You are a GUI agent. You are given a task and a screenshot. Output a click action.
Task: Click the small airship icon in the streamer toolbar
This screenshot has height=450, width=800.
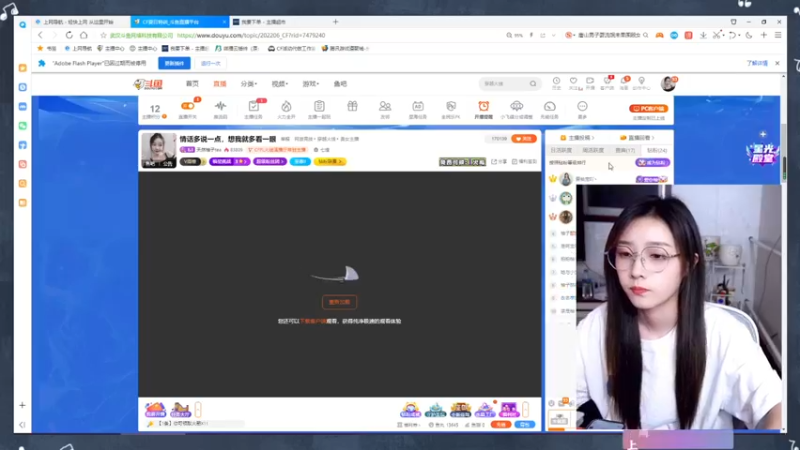[516, 106]
